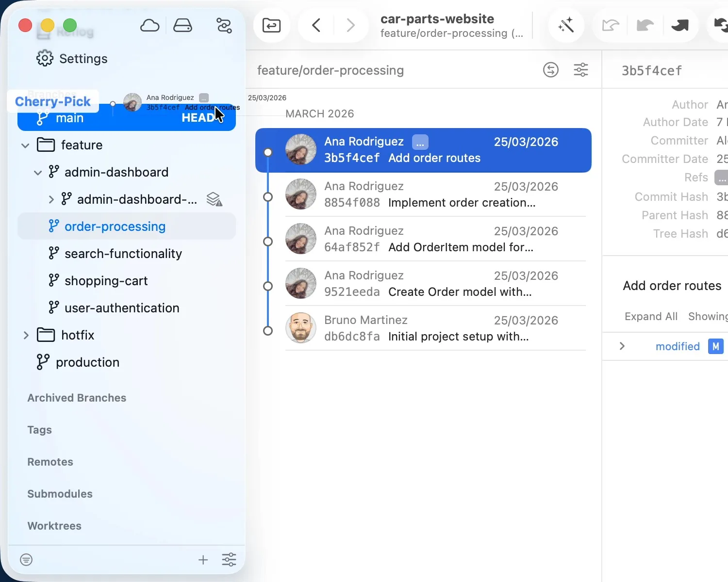Image resolution: width=728 pixels, height=582 pixels.
Task: Click the magic wand icon in toolbar
Action: (566, 25)
